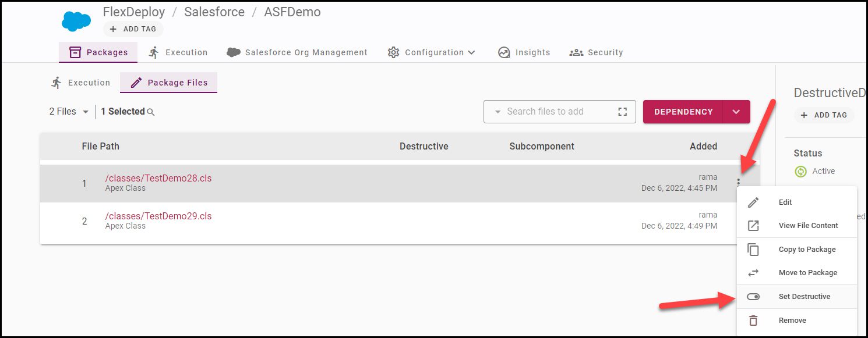Click the Search files to add field
The height and width of the screenshot is (338, 868).
tap(559, 112)
